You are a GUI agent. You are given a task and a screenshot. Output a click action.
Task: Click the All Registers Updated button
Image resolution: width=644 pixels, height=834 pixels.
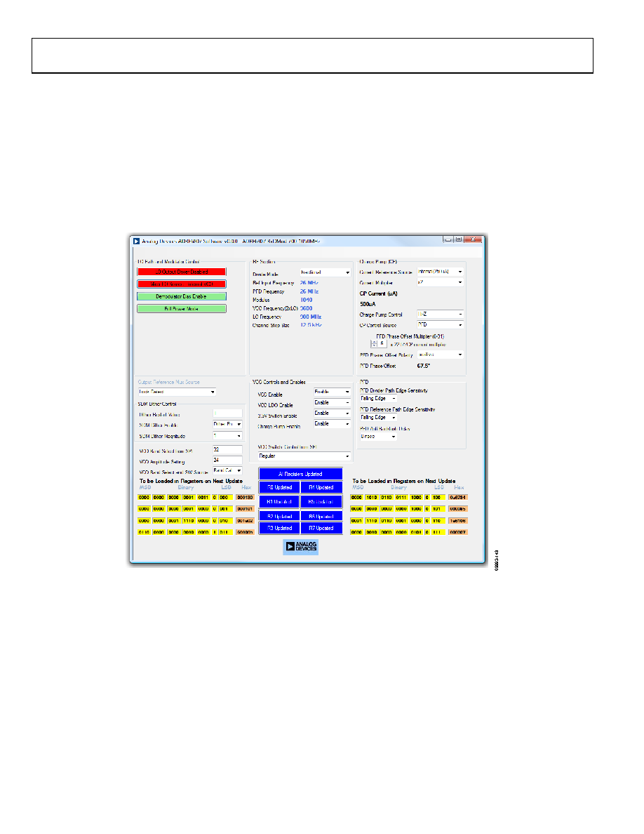pyautogui.click(x=301, y=474)
